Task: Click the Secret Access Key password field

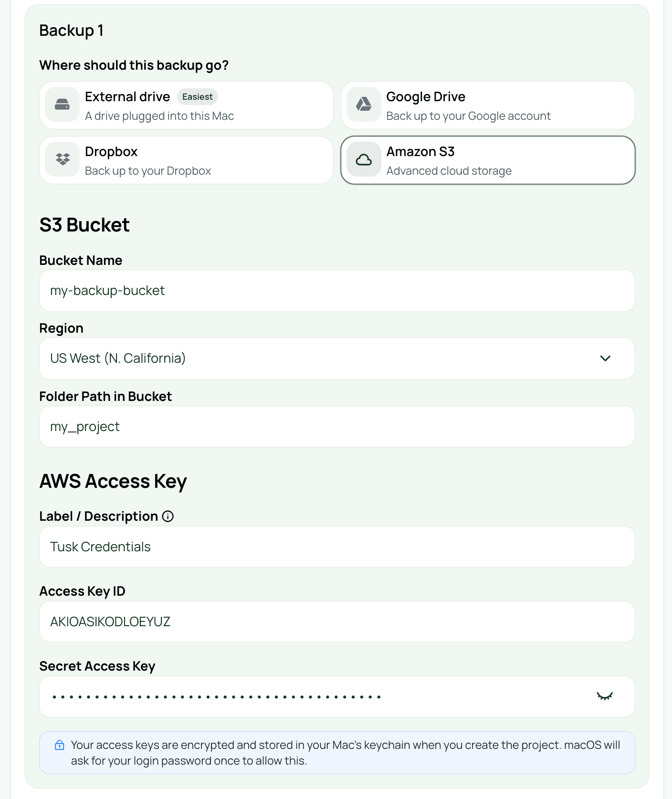Action: (x=337, y=696)
